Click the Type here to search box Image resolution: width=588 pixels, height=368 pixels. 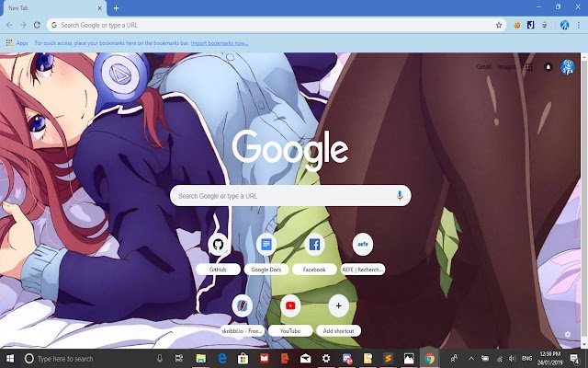86,359
